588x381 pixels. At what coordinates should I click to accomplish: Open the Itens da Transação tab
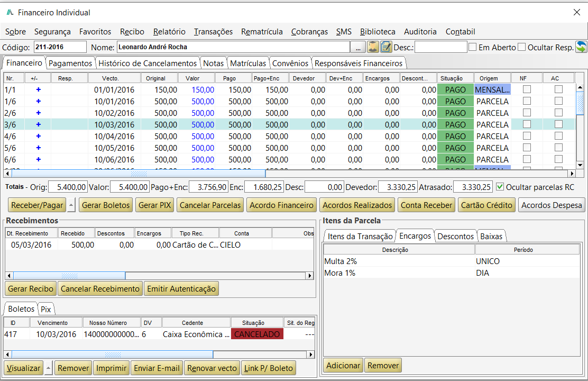coord(360,236)
